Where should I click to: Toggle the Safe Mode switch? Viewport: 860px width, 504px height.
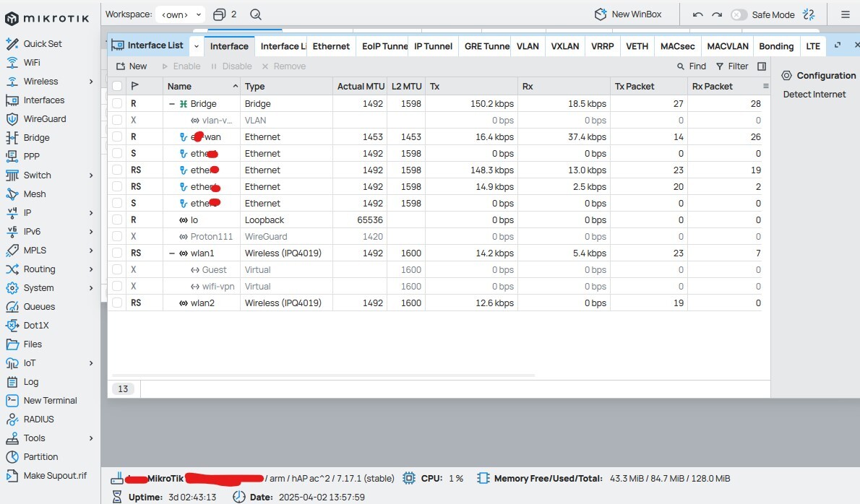coord(739,14)
